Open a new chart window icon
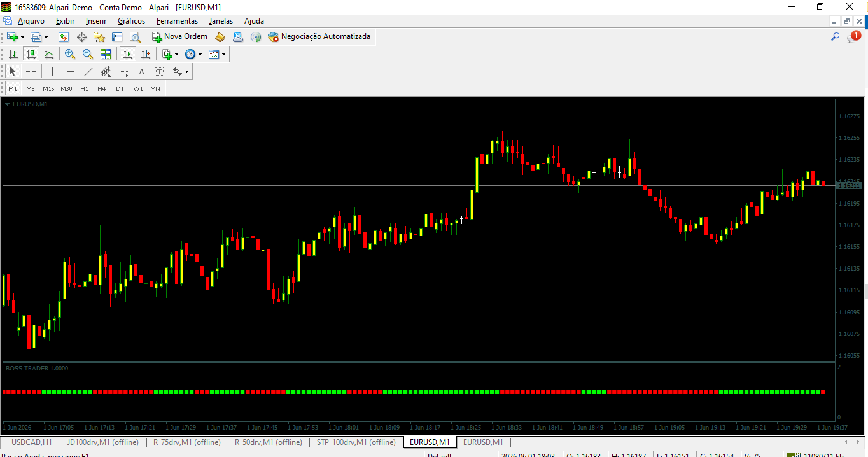Image resolution: width=868 pixels, height=457 pixels. pos(12,37)
